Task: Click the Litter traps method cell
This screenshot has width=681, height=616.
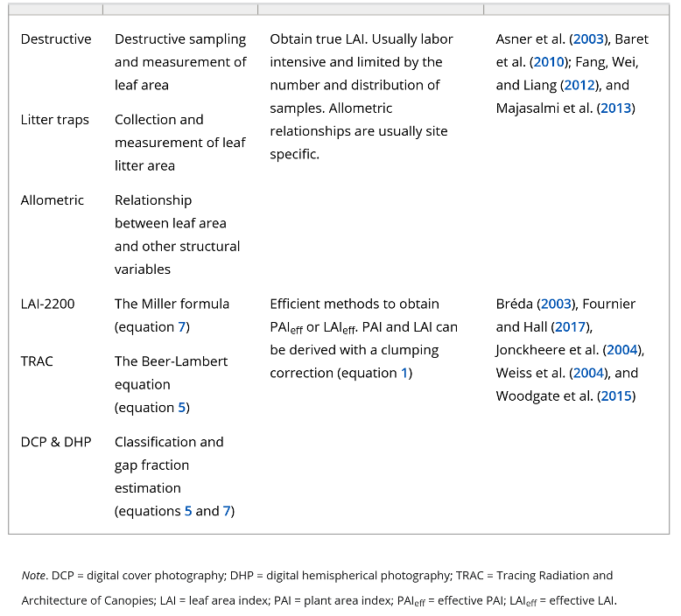Action: (55, 120)
